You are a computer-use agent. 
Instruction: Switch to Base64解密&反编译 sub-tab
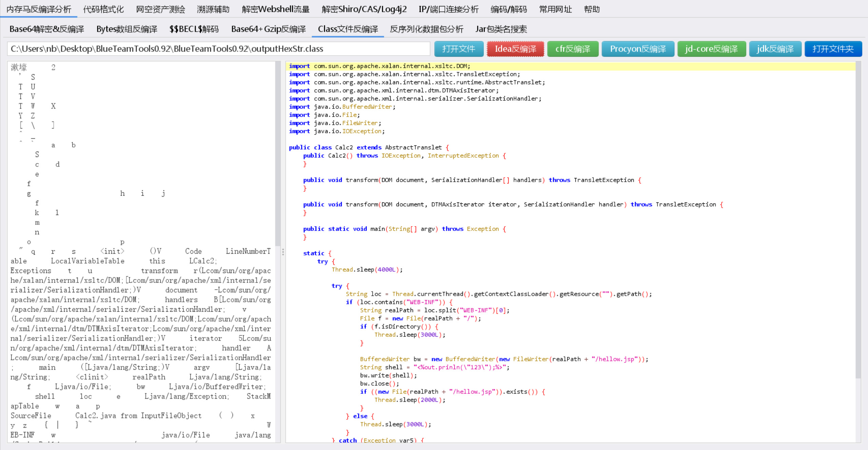pos(47,29)
